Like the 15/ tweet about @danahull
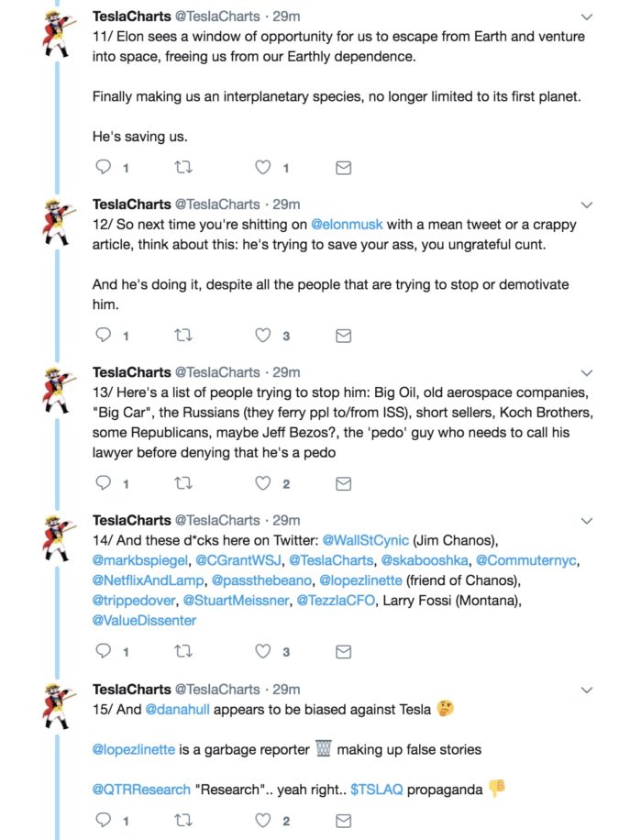 coord(262,820)
